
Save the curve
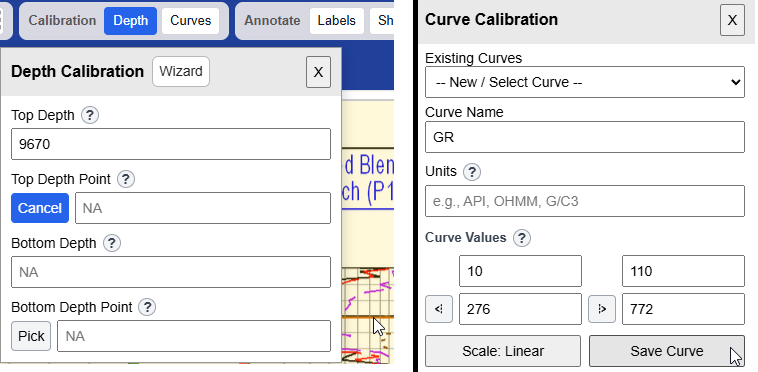click(x=667, y=351)
